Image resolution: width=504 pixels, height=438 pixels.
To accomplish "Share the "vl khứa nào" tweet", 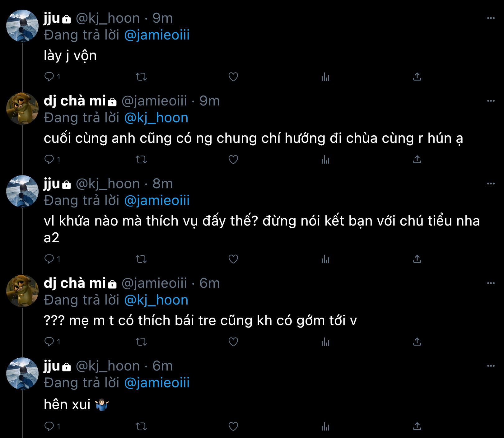I will pos(417,259).
